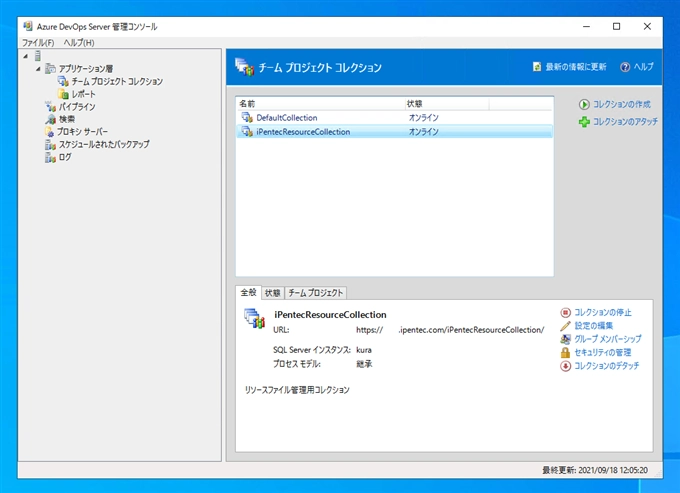Open the ヘルプ link in the header

point(643,67)
